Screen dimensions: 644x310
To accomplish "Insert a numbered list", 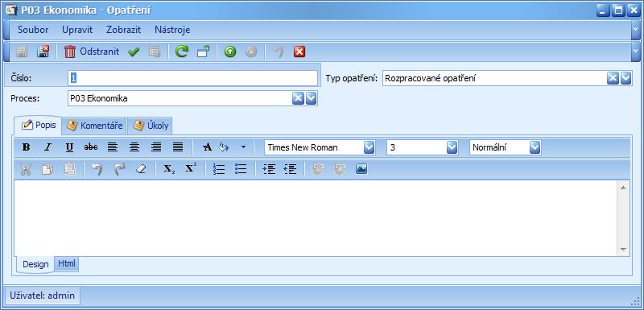I will [x=219, y=169].
